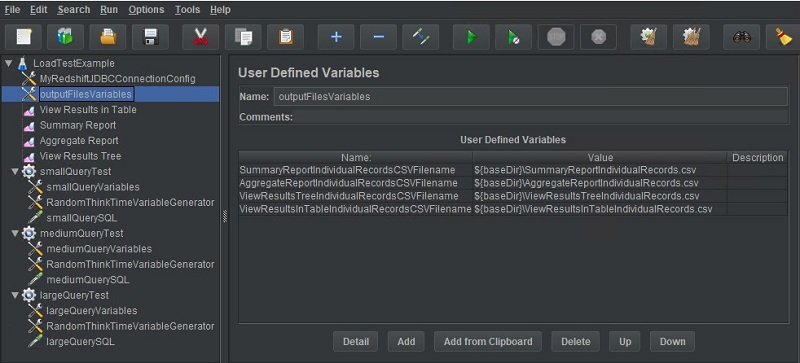Collapse the mediumQueryTest thread group
This screenshot has width=800, height=363.
(15, 233)
